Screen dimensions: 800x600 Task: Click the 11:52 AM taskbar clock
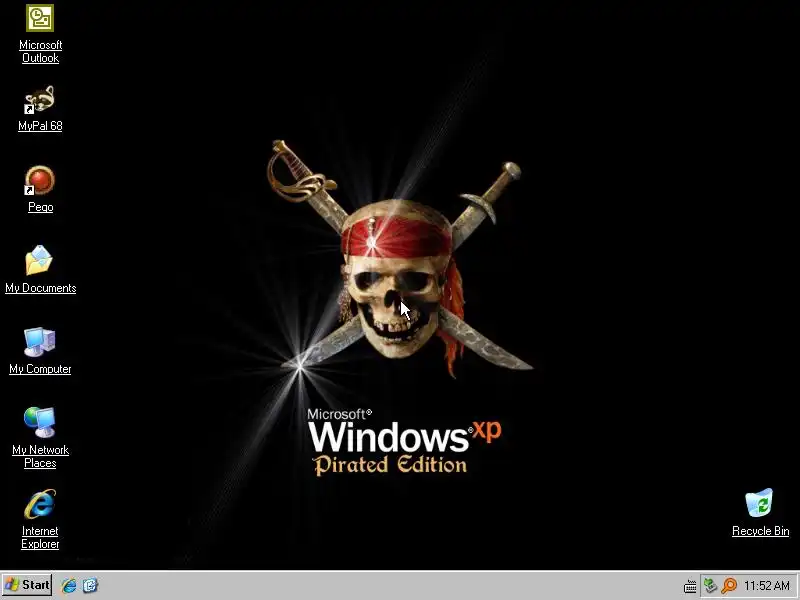coord(767,586)
